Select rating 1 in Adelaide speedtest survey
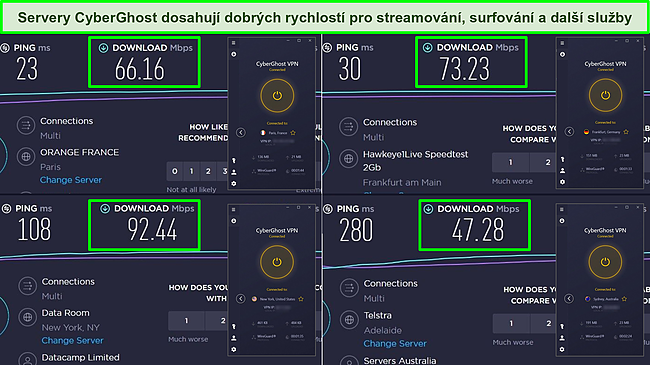 pos(511,324)
